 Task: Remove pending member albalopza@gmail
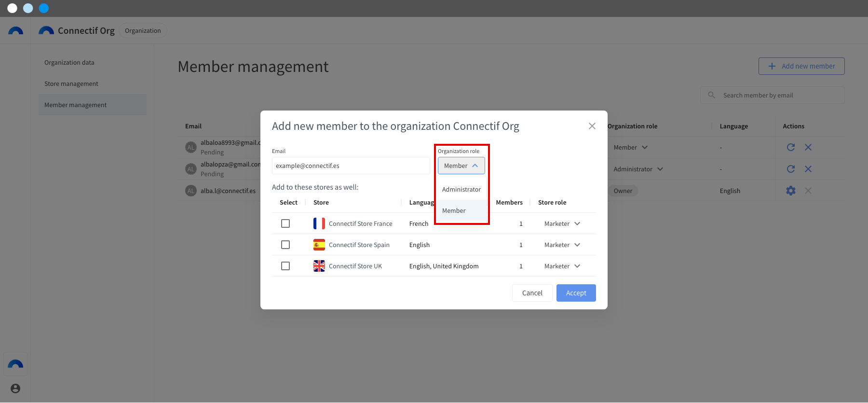[x=808, y=169]
